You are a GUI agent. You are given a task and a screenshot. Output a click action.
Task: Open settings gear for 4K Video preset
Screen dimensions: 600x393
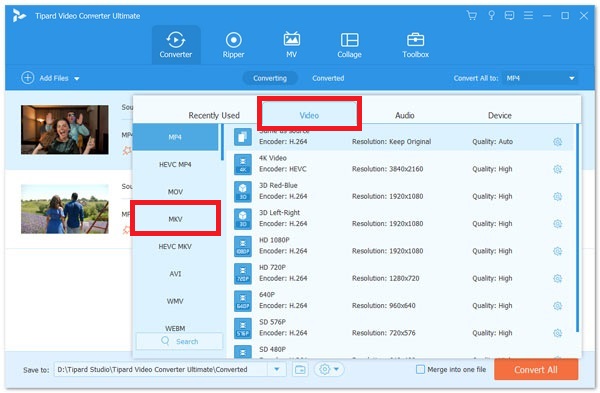[x=558, y=169]
